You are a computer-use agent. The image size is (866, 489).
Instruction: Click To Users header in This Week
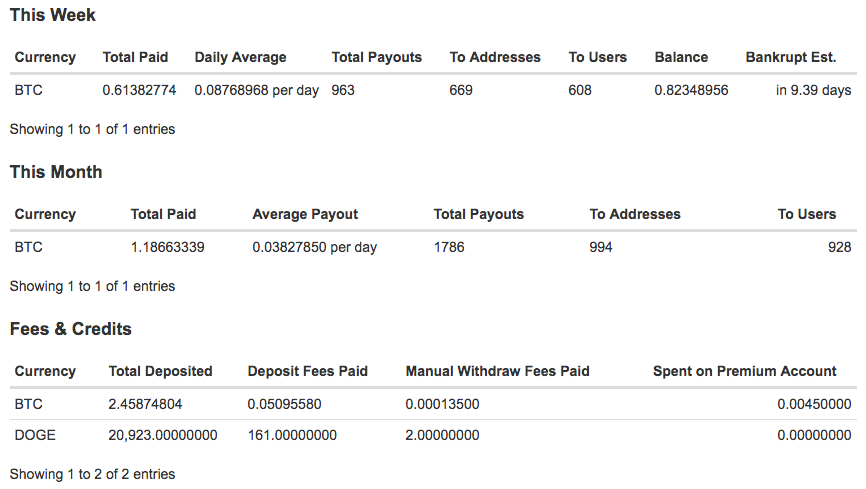pos(598,57)
